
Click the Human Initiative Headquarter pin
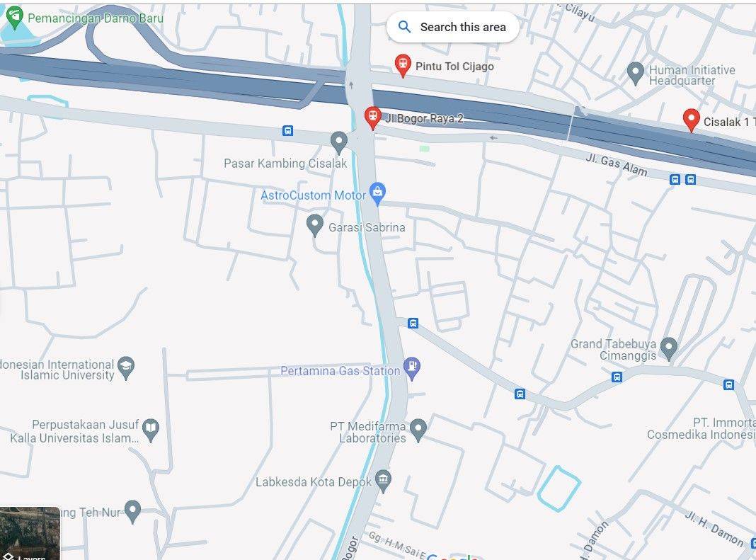click(636, 74)
